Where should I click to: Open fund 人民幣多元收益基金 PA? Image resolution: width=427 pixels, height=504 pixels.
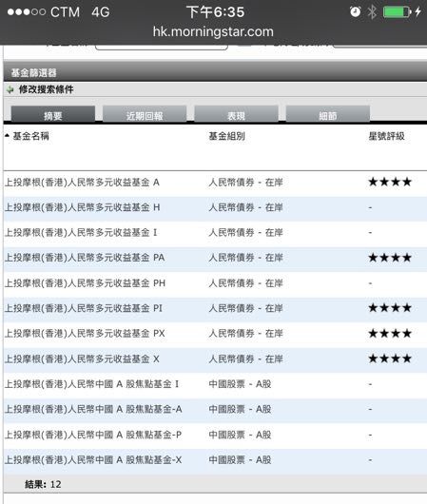click(x=85, y=258)
